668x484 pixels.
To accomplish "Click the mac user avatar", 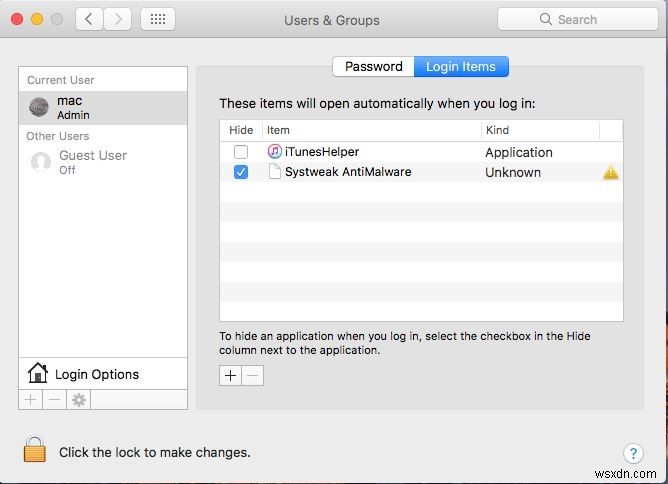I will click(39, 107).
